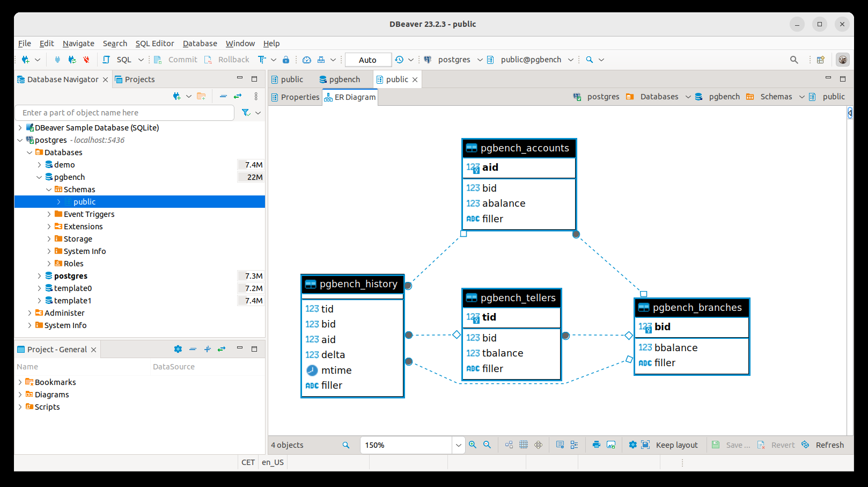The height and width of the screenshot is (487, 868).
Task: Print the ER diagram
Action: coord(597,445)
